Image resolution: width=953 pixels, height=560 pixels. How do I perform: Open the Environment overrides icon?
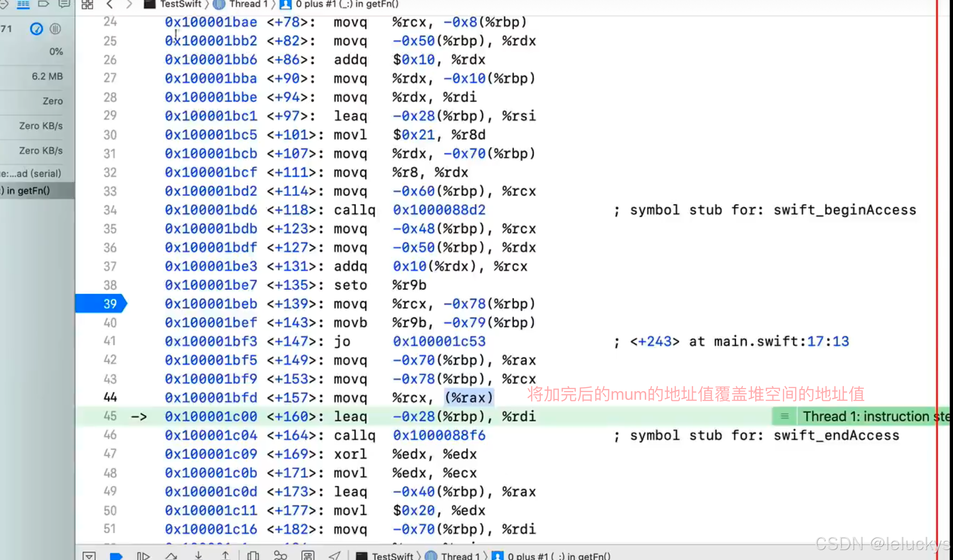click(308, 555)
